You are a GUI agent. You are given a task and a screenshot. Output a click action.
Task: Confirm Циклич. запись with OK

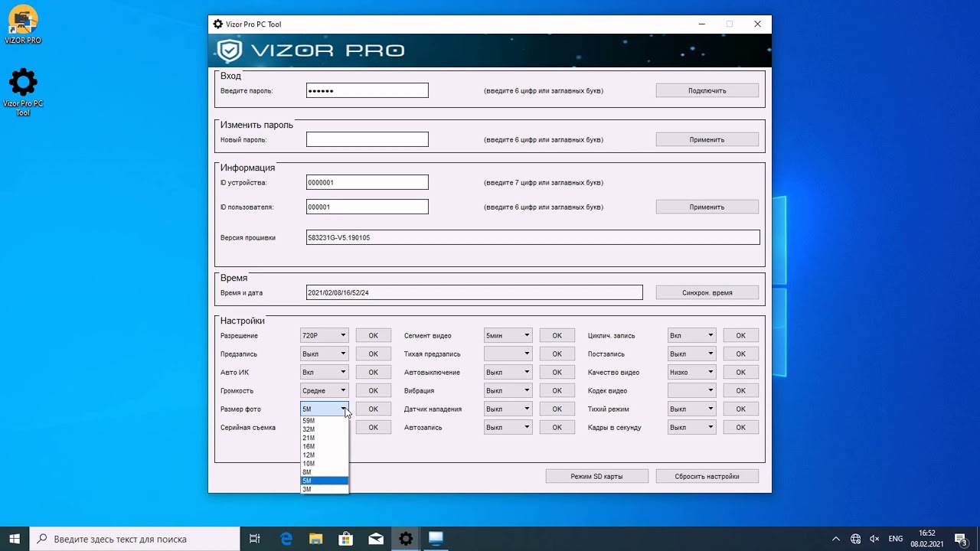(x=740, y=335)
